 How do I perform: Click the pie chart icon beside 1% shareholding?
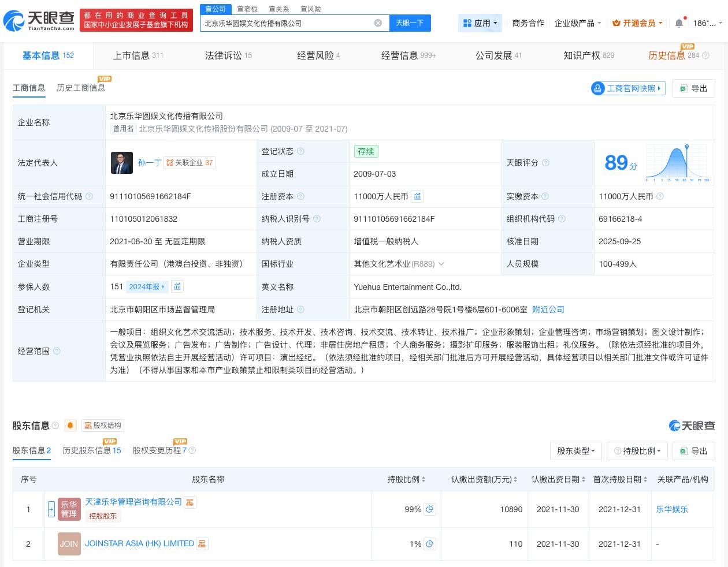point(429,544)
